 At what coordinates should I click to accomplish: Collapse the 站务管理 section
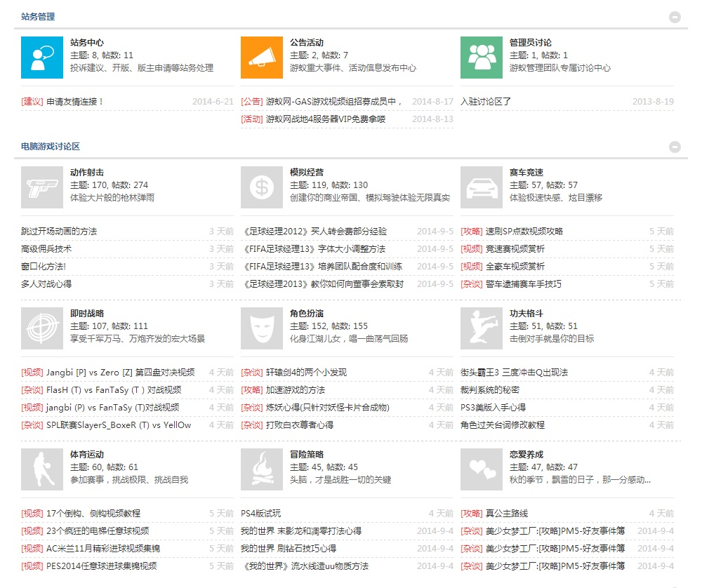[675, 17]
